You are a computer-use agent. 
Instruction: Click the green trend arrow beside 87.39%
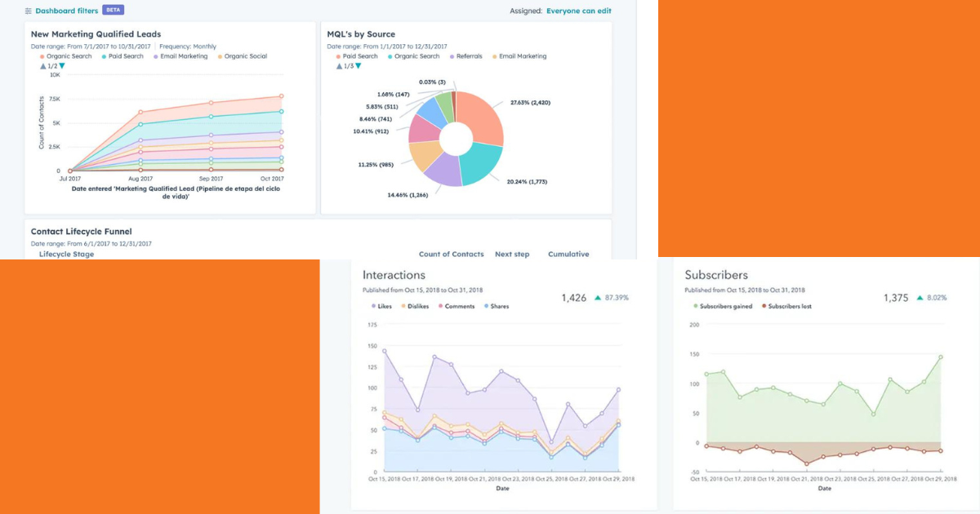coord(597,298)
